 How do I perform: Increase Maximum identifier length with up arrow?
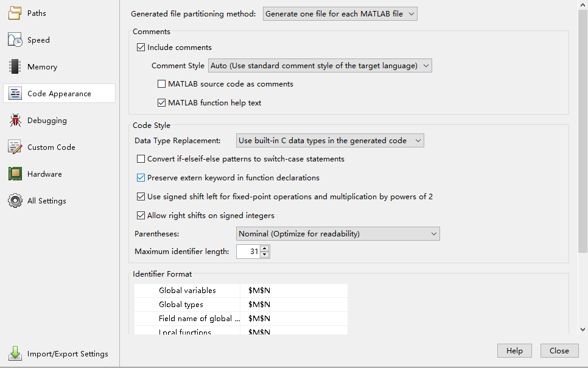tap(264, 249)
